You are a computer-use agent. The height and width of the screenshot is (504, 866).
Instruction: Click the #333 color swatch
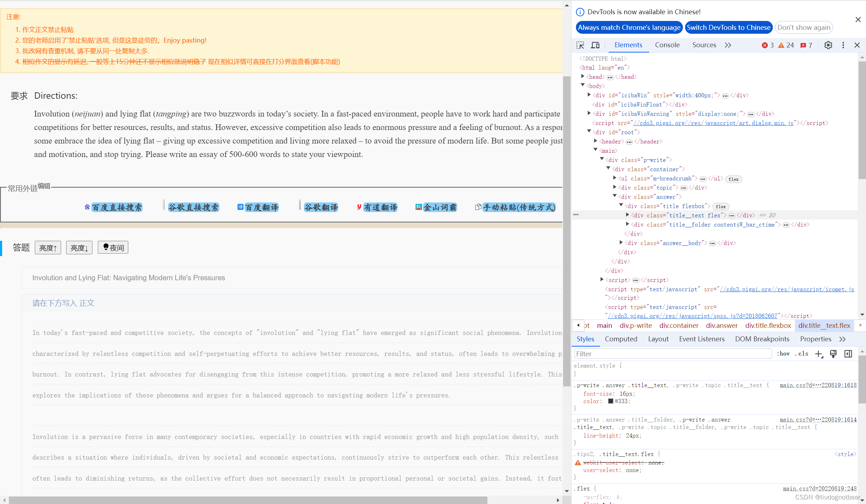click(611, 401)
